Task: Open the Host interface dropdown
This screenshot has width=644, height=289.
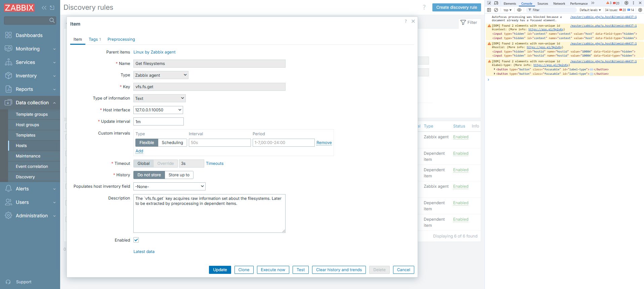Action: (x=158, y=110)
